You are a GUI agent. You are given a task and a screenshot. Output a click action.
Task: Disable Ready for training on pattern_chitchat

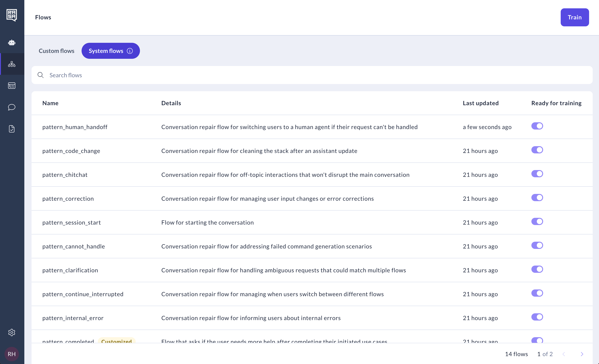click(537, 173)
